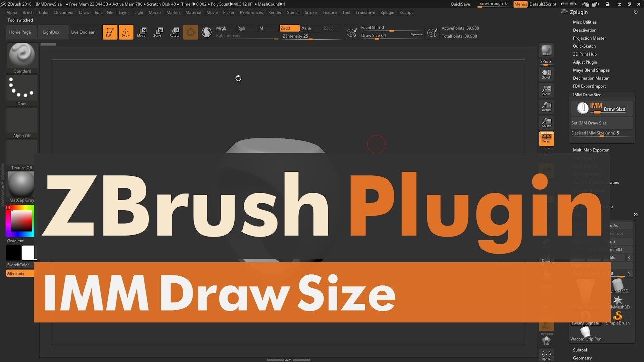Viewport: 644px width, 362px height.
Task: Open the Dots stroke selector
Action: tap(22, 90)
